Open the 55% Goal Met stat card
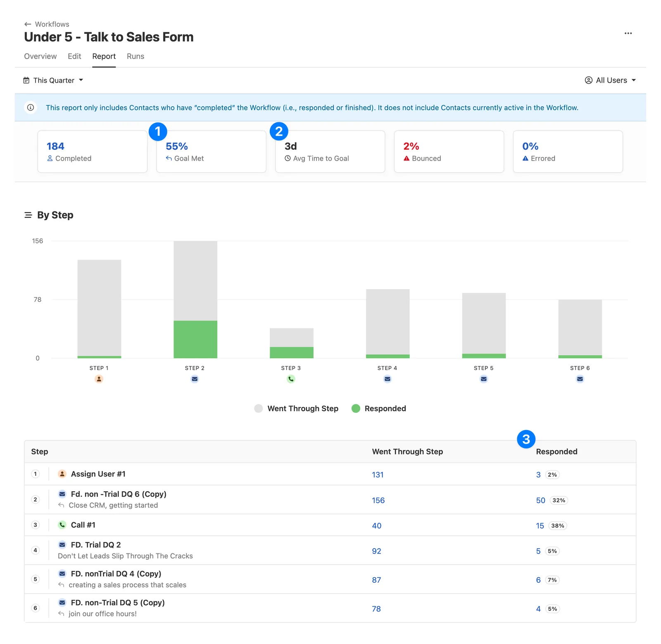661x644 pixels. [x=211, y=152]
